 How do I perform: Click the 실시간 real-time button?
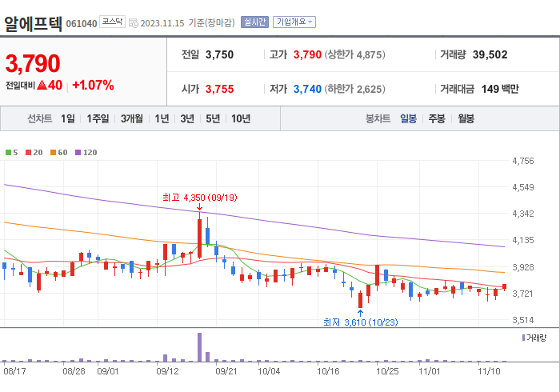coord(254,22)
